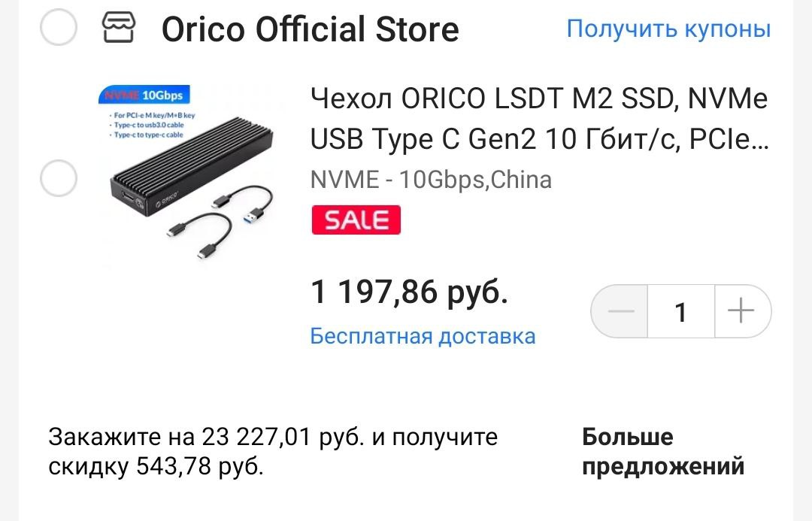The image size is (812, 521).
Task: Click the 1 197,86 руб. price
Action: pos(409,292)
